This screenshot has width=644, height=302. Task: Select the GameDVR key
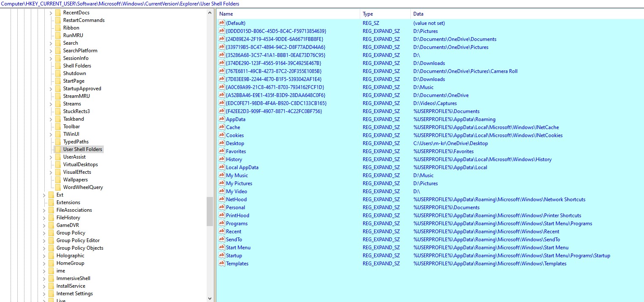pos(67,225)
